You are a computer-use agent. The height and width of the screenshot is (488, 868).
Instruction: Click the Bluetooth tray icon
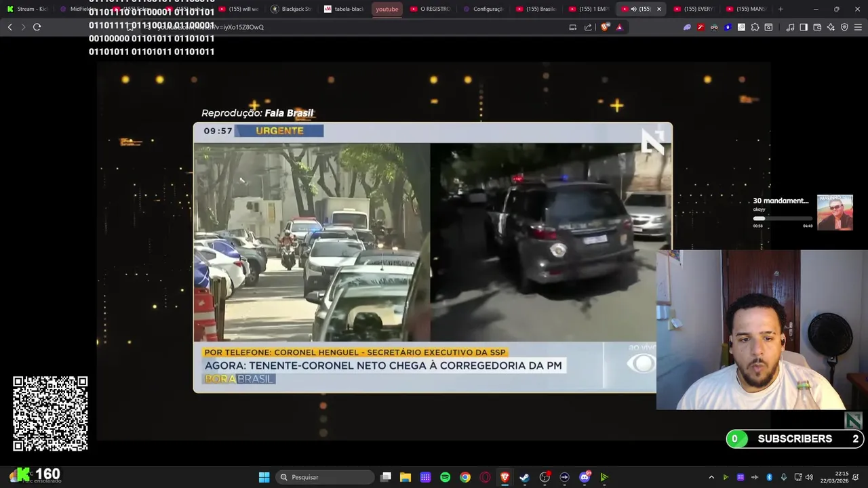(x=770, y=477)
